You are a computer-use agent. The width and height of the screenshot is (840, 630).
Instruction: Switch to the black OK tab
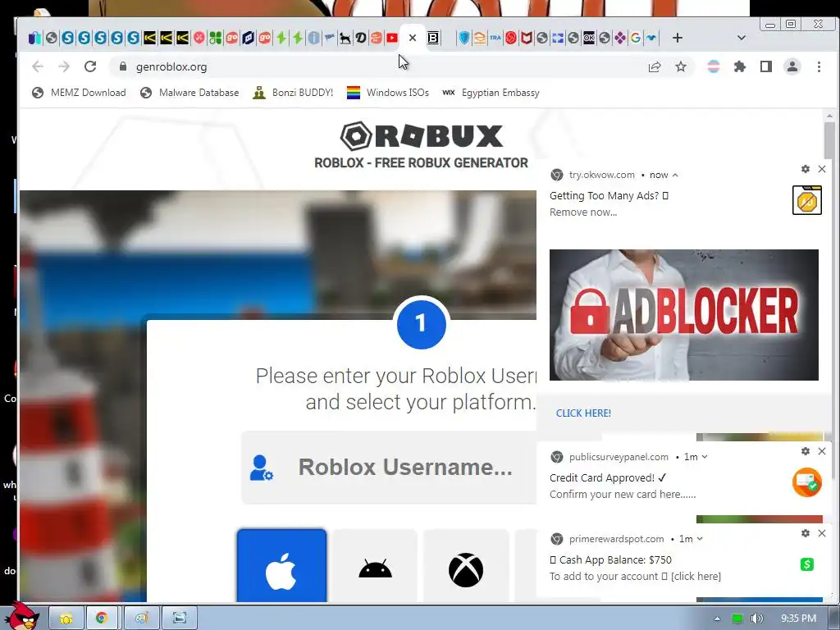(x=589, y=38)
